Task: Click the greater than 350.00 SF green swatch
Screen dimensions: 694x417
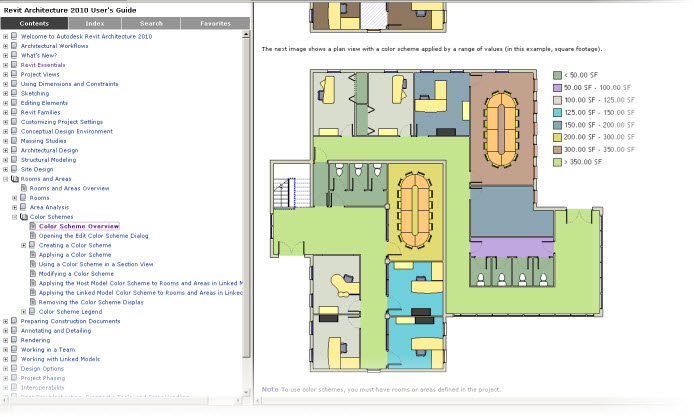Action: click(x=557, y=162)
